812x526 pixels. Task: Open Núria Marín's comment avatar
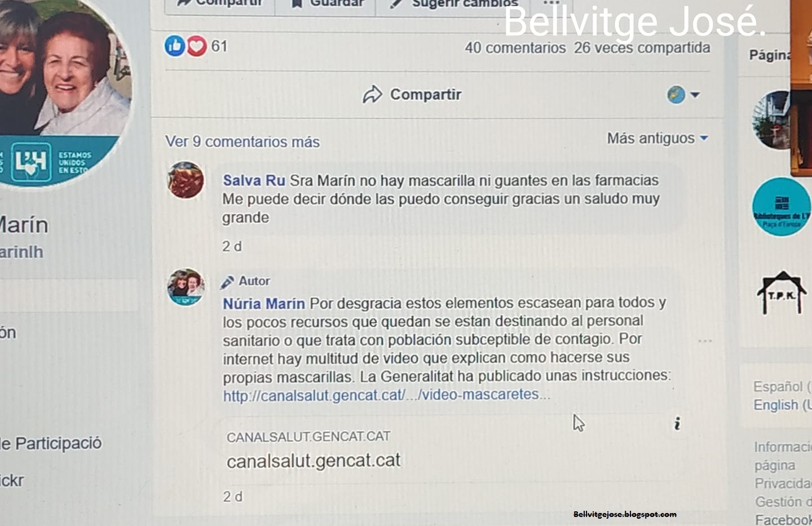[x=186, y=287]
